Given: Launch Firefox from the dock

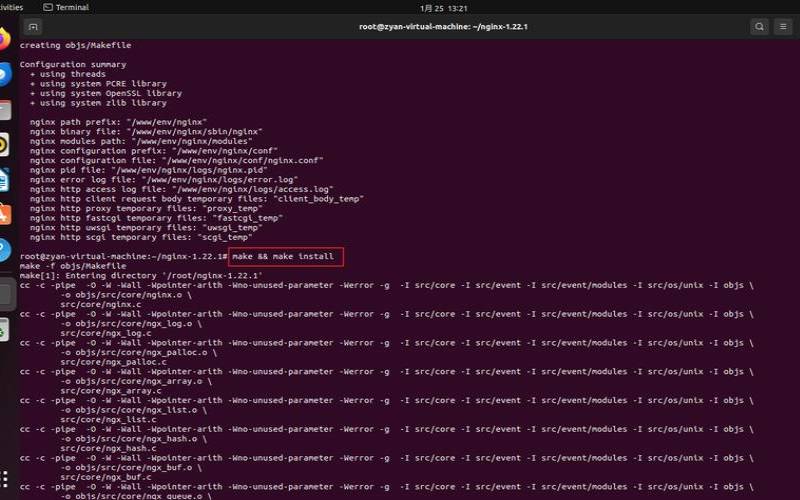Looking at the screenshot, I should tap(5, 40).
